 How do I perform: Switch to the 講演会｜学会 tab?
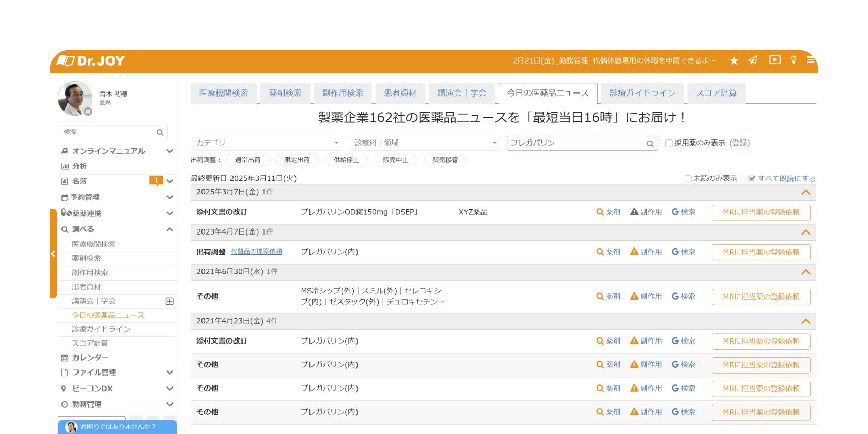(x=462, y=93)
